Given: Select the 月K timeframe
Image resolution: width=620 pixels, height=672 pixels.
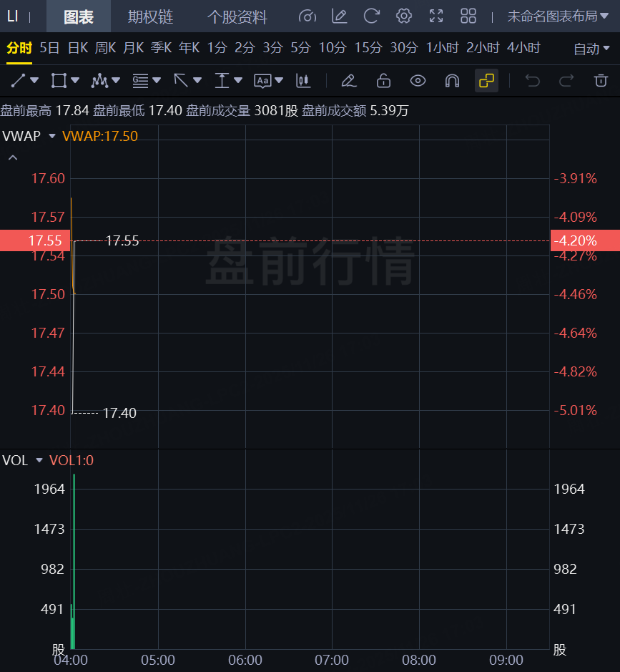Looking at the screenshot, I should click(x=133, y=47).
